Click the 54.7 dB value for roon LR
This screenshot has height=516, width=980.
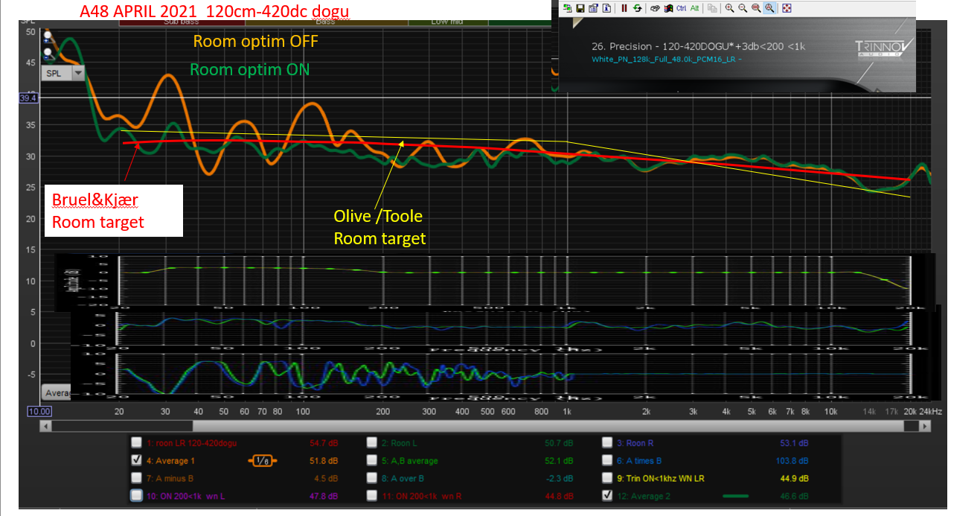pyautogui.click(x=324, y=443)
